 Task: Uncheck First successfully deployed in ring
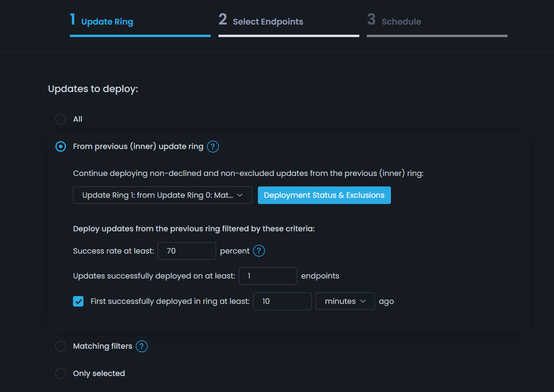click(78, 301)
